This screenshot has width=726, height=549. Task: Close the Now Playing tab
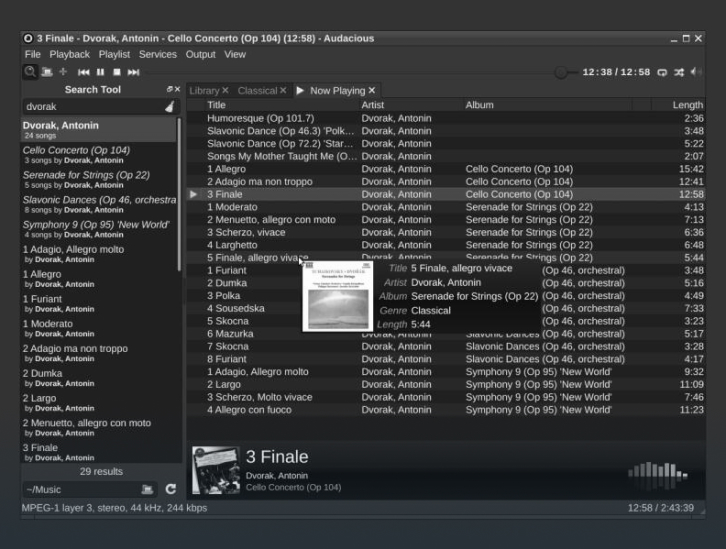[372, 90]
